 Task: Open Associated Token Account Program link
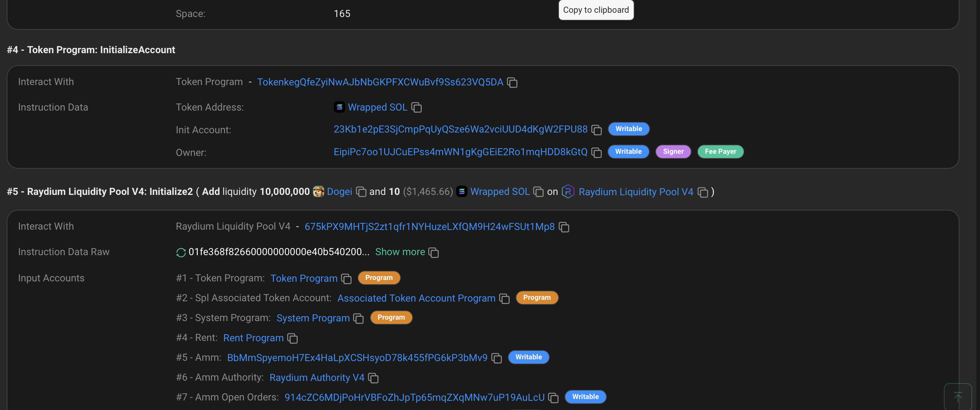(x=416, y=298)
